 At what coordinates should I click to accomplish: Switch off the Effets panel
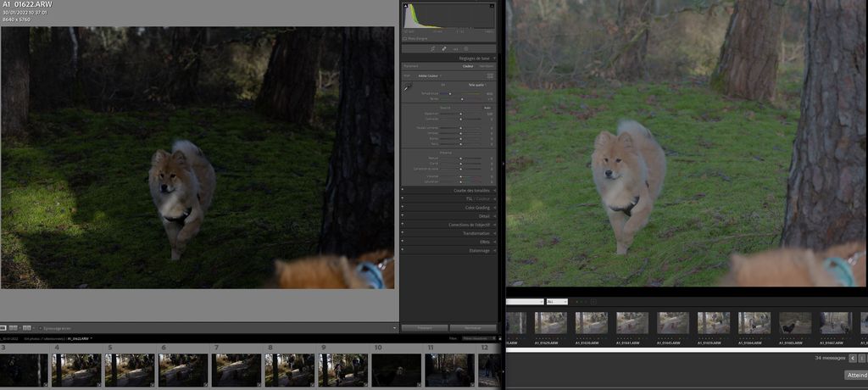point(403,241)
